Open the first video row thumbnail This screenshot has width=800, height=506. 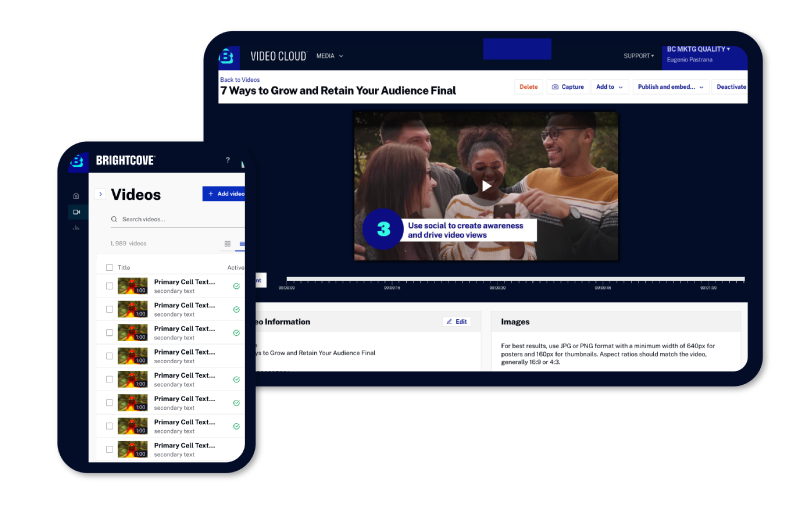133,286
